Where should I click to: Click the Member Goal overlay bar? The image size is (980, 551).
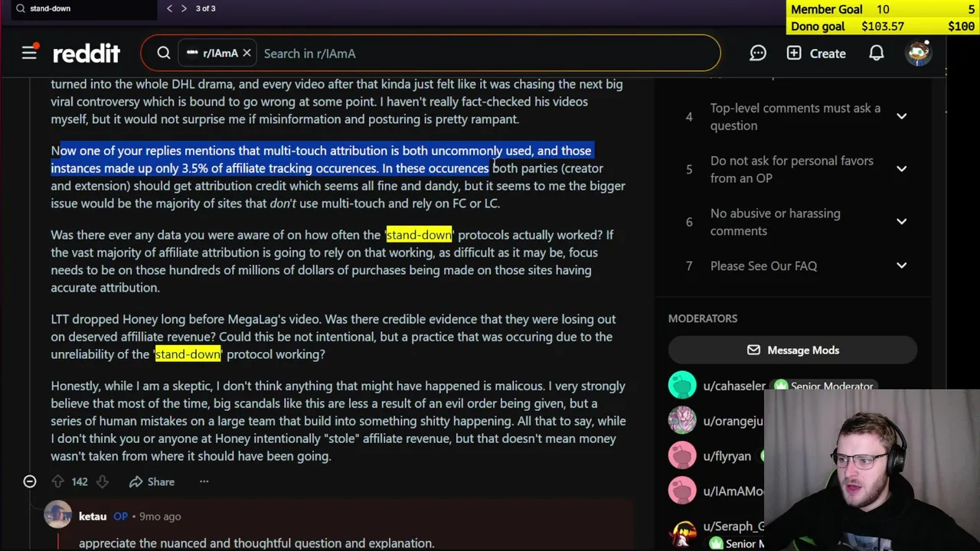click(883, 9)
